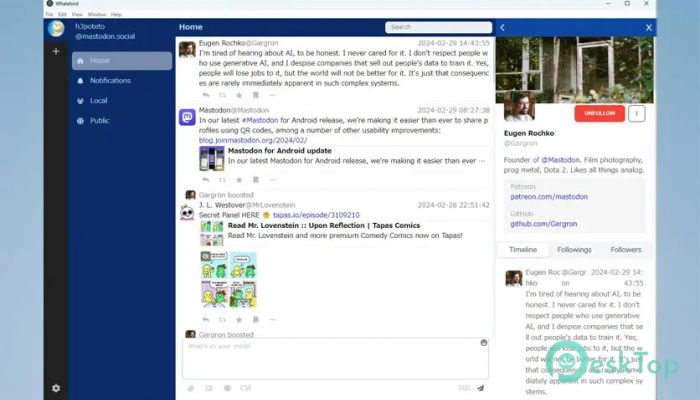The height and width of the screenshot is (400, 700).
Task: View the Mr. Lovenstein comic image attachment
Action: 229,280
